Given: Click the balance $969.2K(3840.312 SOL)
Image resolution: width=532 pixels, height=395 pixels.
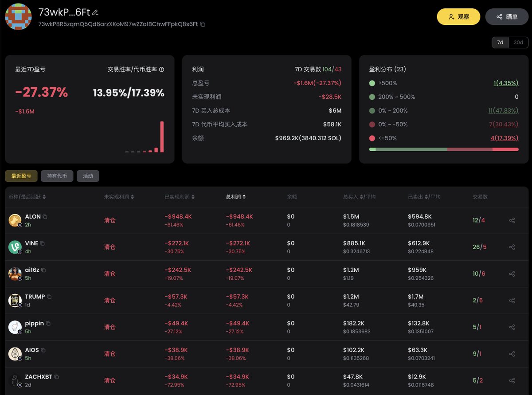Looking at the screenshot, I should (x=308, y=138).
